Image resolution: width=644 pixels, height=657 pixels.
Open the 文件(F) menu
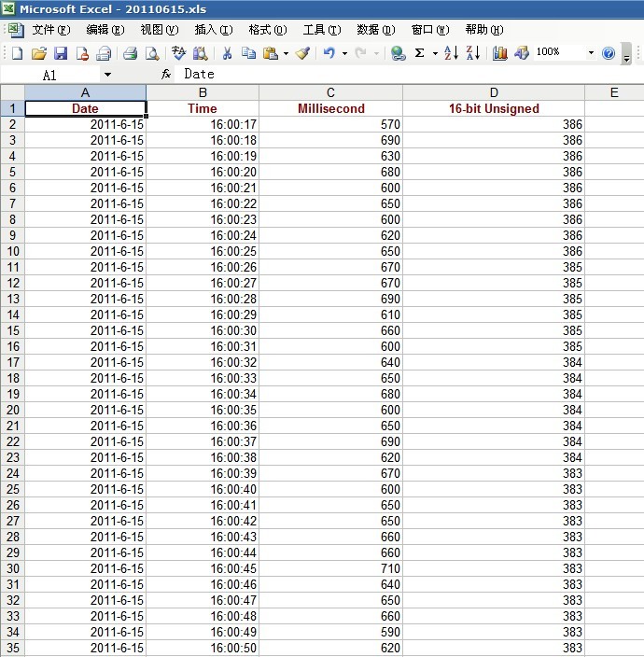[51, 30]
